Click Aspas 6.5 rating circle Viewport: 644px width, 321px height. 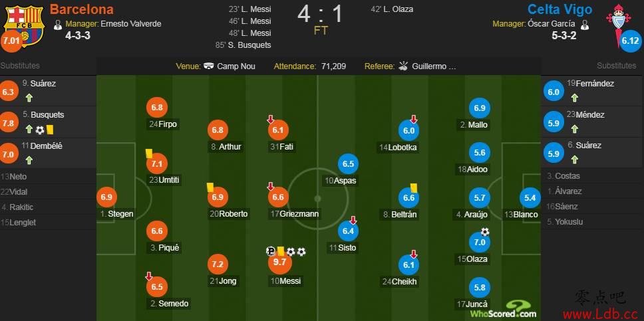(348, 164)
